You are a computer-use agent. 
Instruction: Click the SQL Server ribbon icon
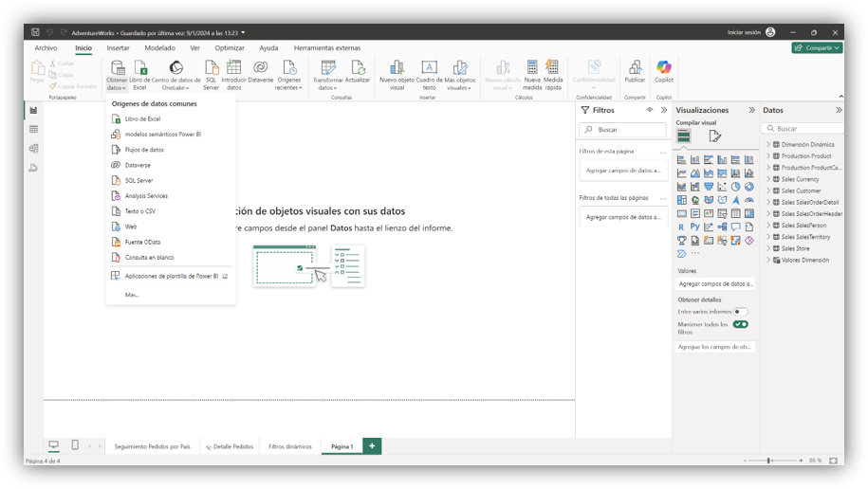coord(211,75)
